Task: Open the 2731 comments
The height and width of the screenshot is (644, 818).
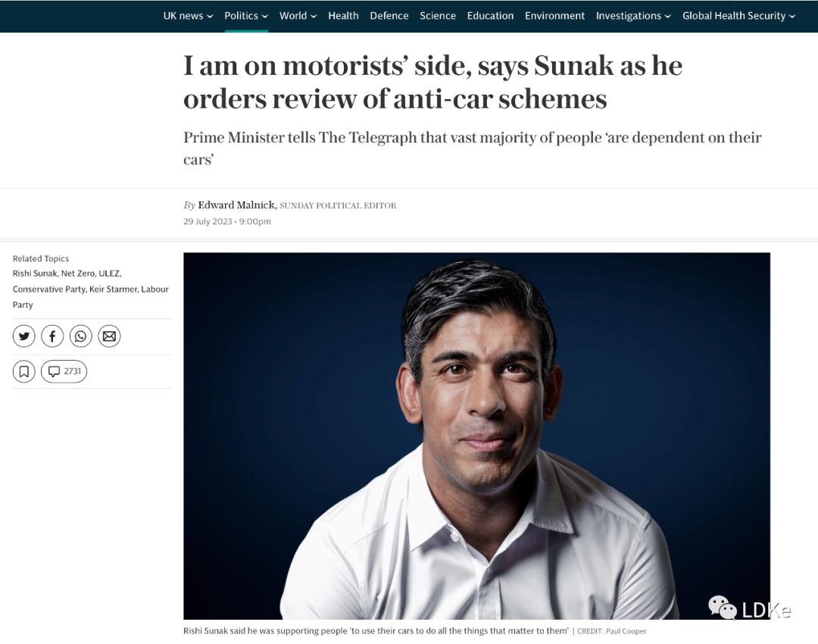Action: tap(64, 371)
